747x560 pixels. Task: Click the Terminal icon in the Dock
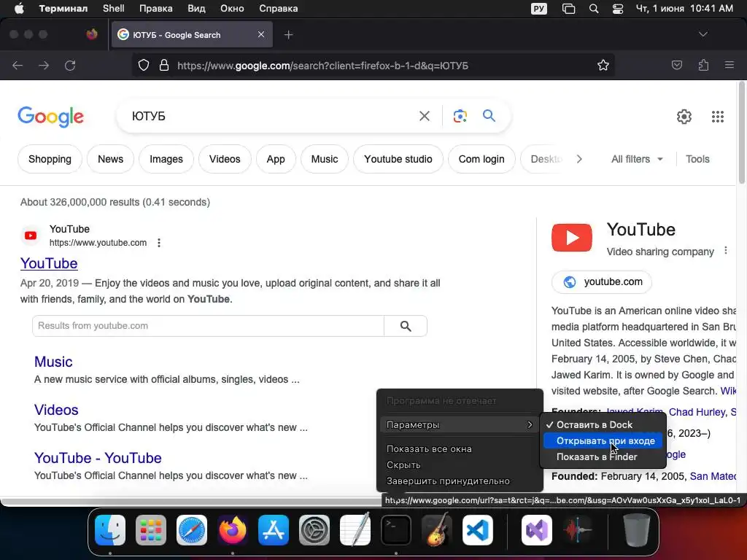tap(396, 530)
